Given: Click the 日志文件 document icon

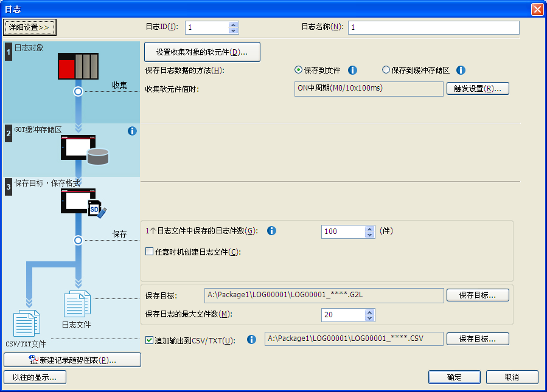Looking at the screenshot, I should pos(77,304).
